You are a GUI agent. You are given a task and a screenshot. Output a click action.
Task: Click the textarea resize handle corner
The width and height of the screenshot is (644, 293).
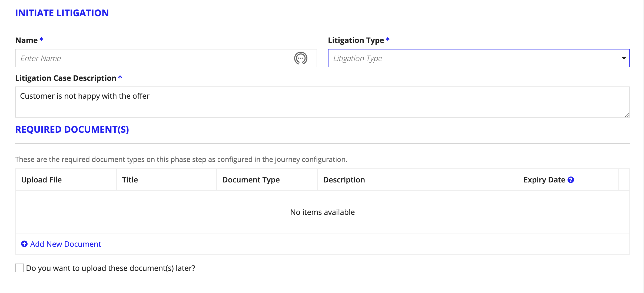tap(627, 115)
